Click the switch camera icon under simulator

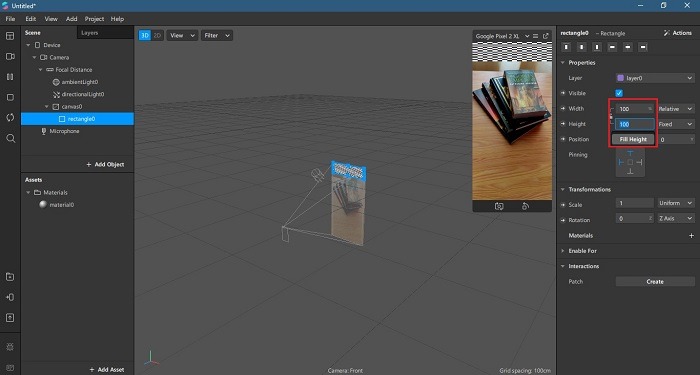(499, 206)
